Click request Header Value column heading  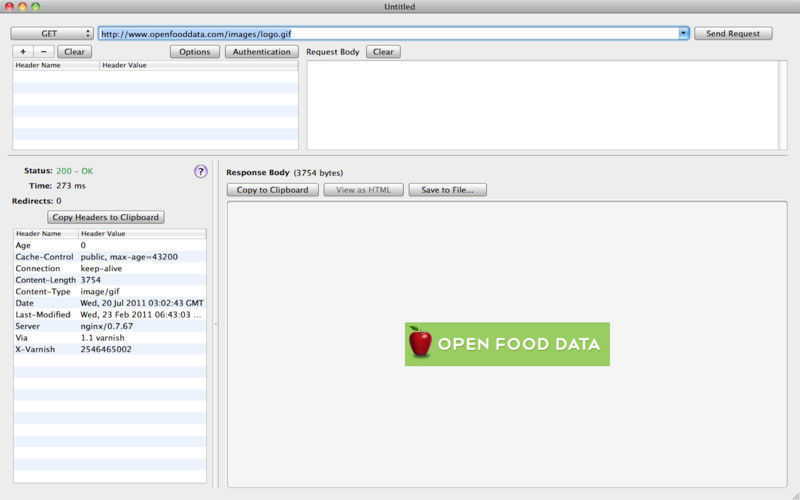pyautogui.click(x=199, y=65)
